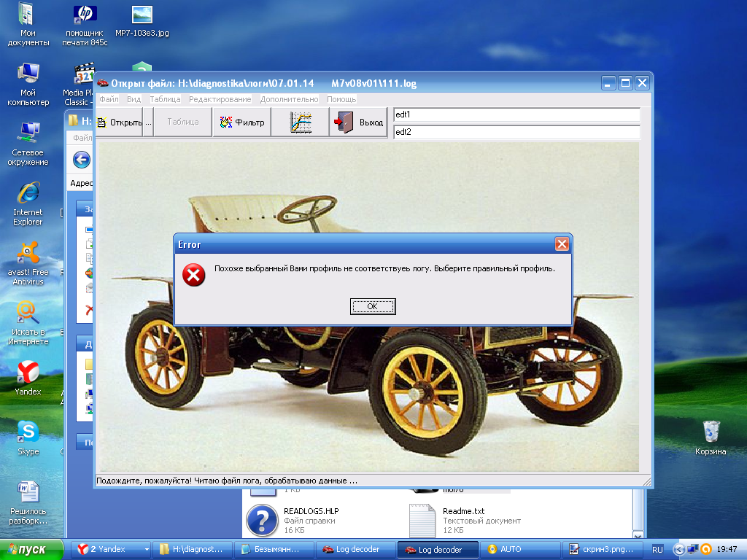This screenshot has width=747, height=560.
Task: Click the avast orange tray icon
Action: (x=706, y=549)
